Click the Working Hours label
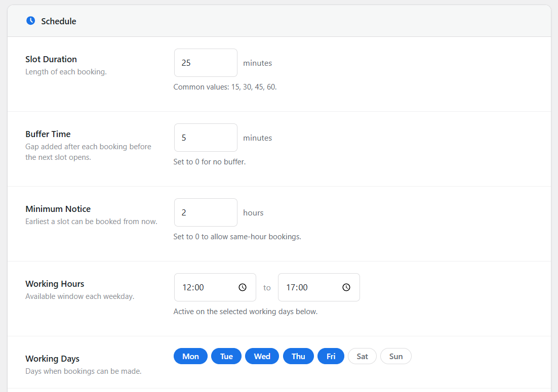This screenshot has height=392, width=558. [55, 284]
